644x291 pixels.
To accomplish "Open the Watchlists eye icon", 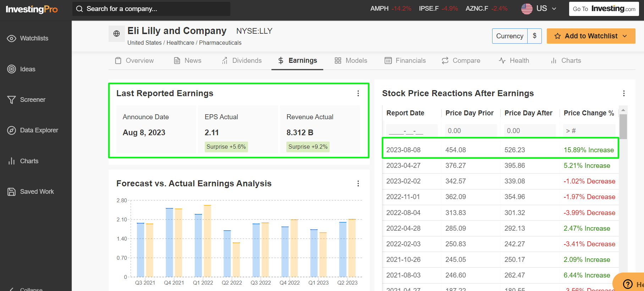I will pos(11,38).
